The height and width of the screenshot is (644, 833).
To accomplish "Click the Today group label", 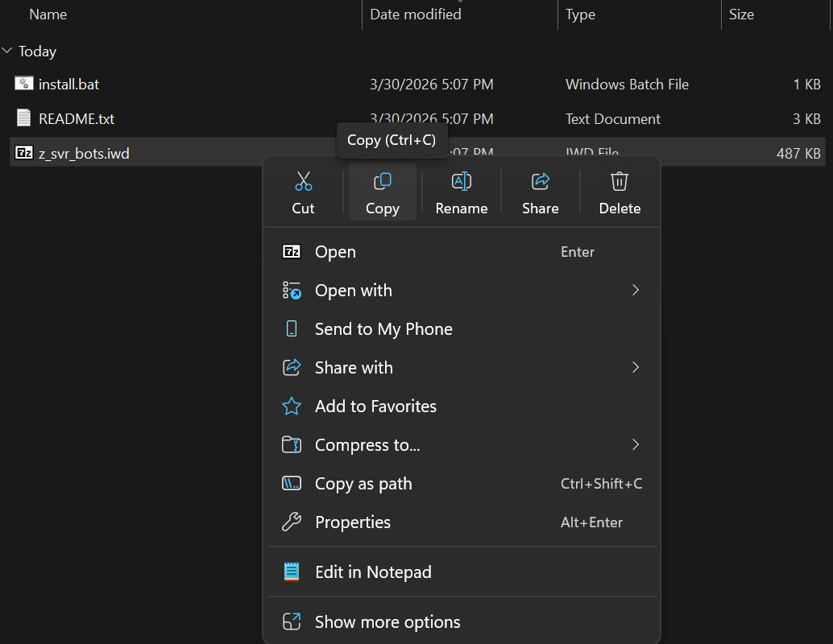I will (x=37, y=51).
